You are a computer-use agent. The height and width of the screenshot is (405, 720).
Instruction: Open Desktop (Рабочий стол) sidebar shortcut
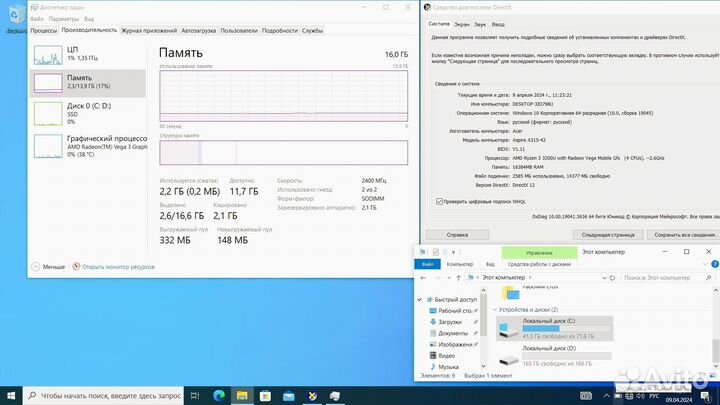(455, 311)
